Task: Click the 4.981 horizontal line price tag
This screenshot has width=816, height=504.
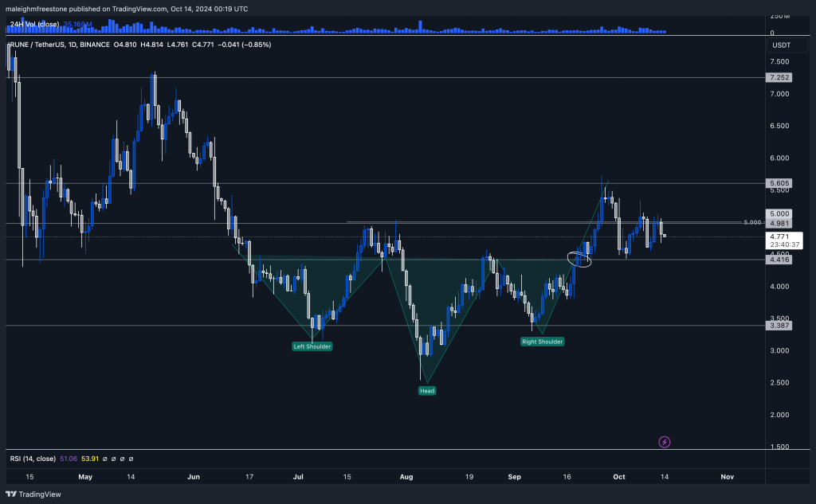Action: click(x=778, y=223)
